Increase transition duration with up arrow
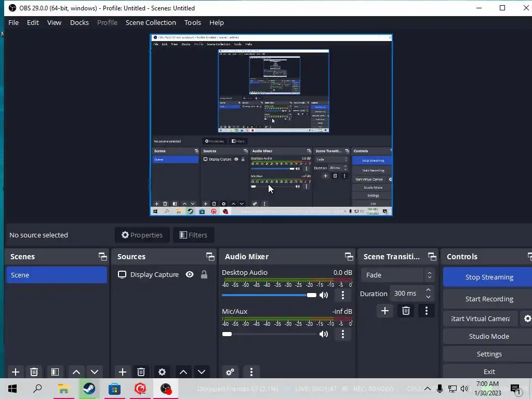Viewport: 532px width, 399px height. pos(428,290)
